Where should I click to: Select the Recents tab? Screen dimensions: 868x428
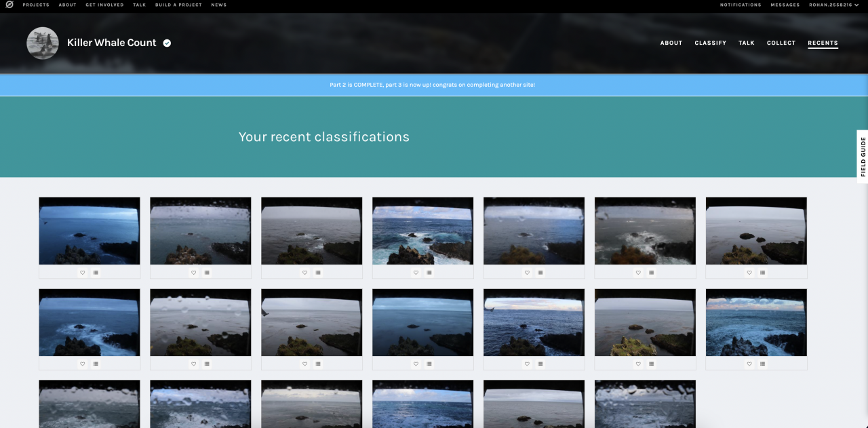[x=823, y=43]
